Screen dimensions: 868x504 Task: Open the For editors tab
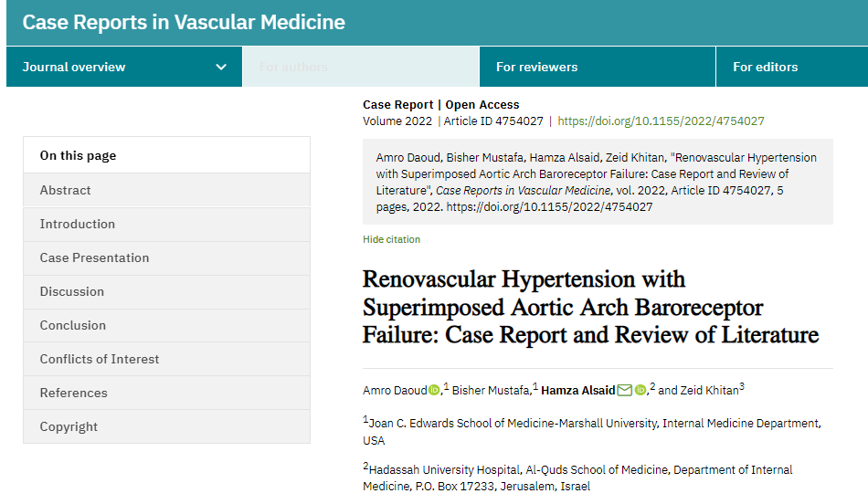(792, 67)
